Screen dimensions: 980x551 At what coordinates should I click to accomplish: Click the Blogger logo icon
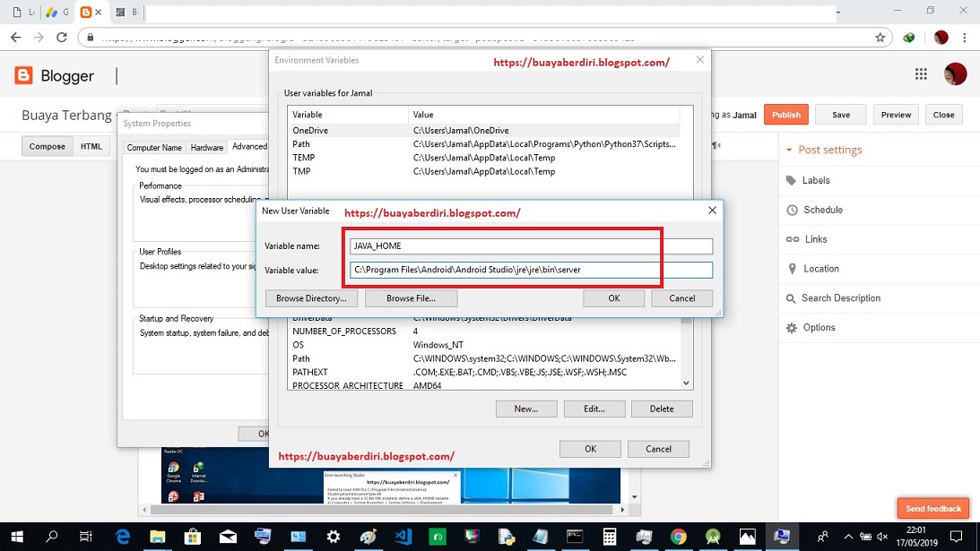tap(23, 75)
